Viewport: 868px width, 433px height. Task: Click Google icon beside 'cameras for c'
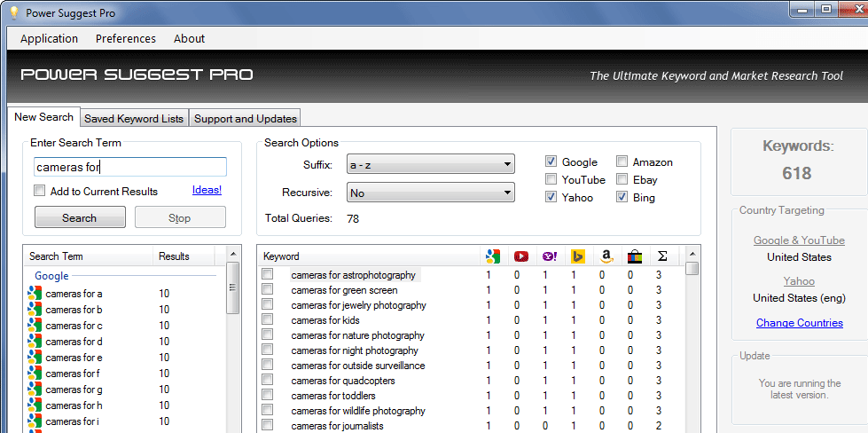click(x=35, y=326)
